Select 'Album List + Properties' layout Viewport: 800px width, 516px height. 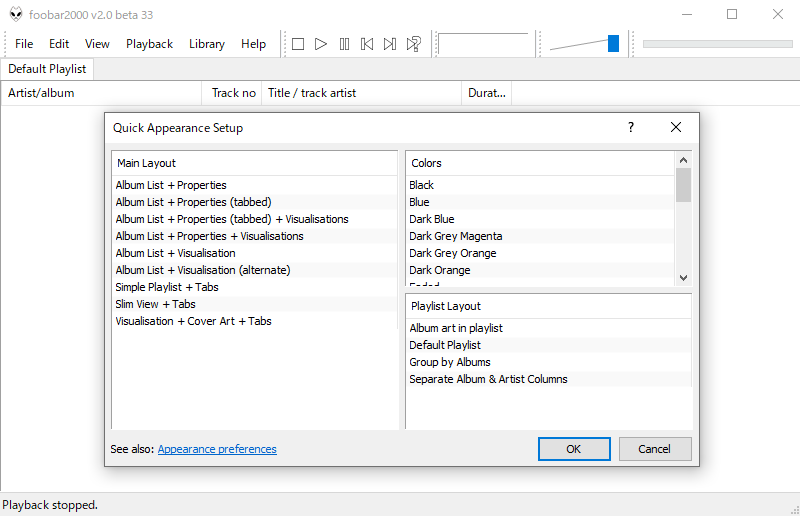point(254,185)
